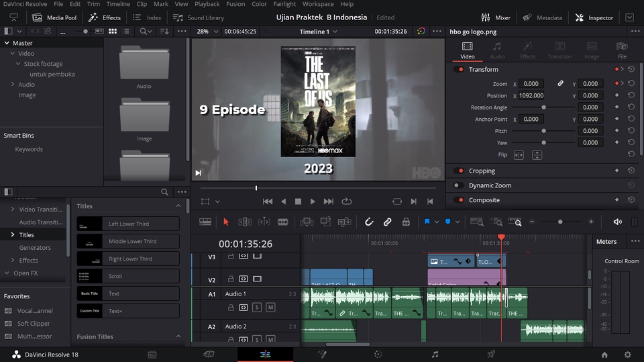Open the Metadata panel
This screenshot has width=644, height=362.
542,17
